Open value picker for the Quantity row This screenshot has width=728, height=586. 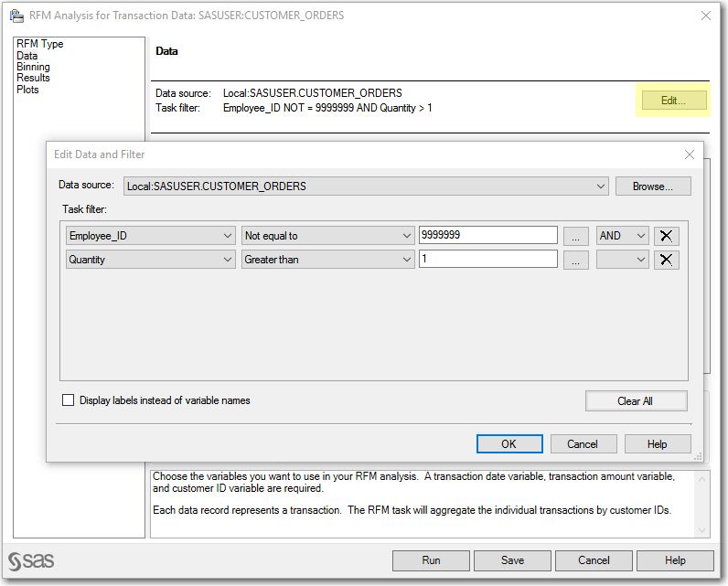click(x=575, y=260)
